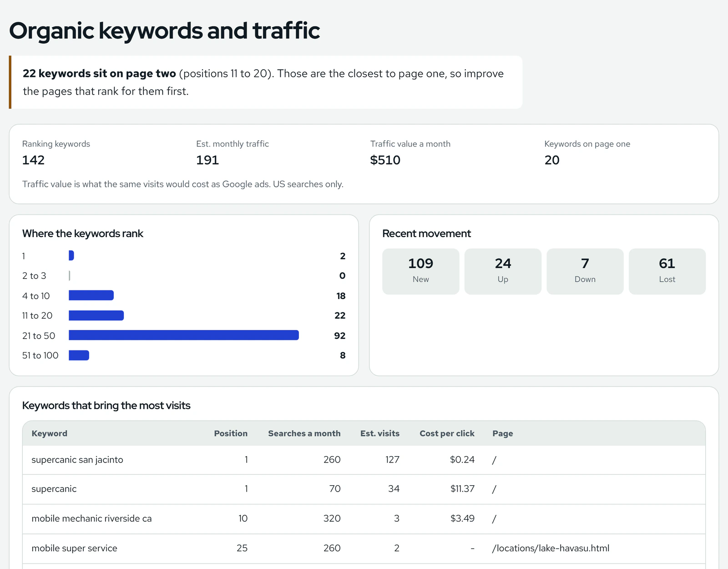Click the Keyword column header

50,433
